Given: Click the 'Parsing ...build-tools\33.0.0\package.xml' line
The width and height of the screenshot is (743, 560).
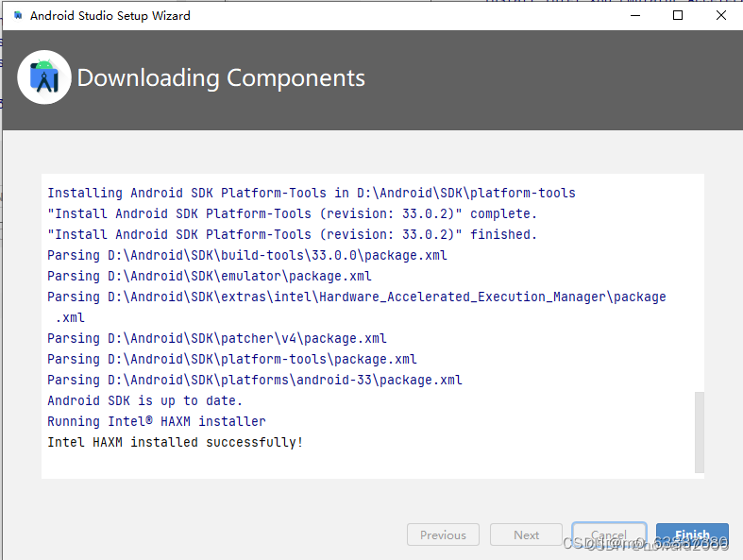Looking at the screenshot, I should (x=246, y=256).
